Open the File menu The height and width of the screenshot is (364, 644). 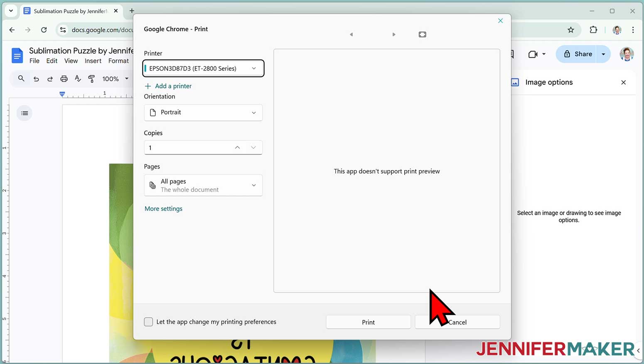point(34,61)
